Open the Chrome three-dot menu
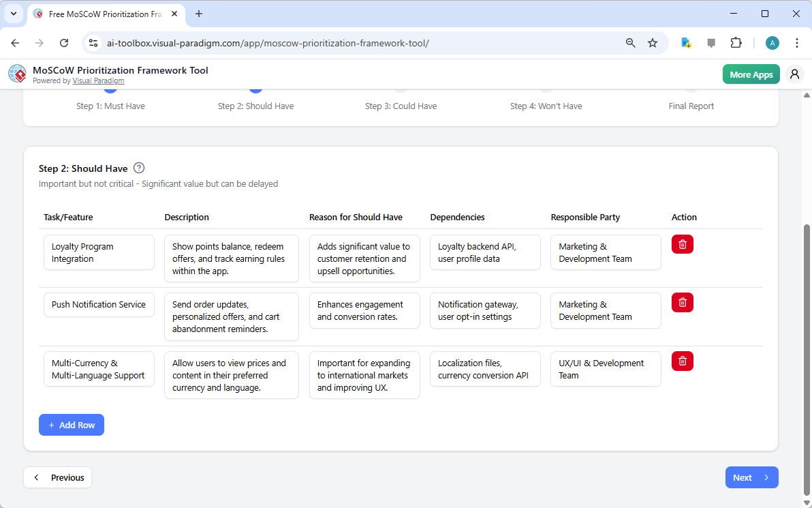Viewport: 812px width, 508px height. 797,42
